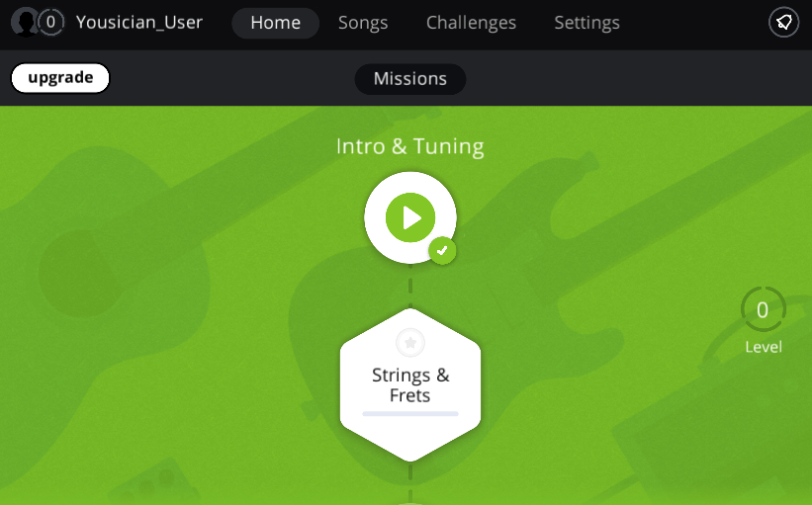
Task: Click the Intro & Tuning mission title
Action: point(409,146)
